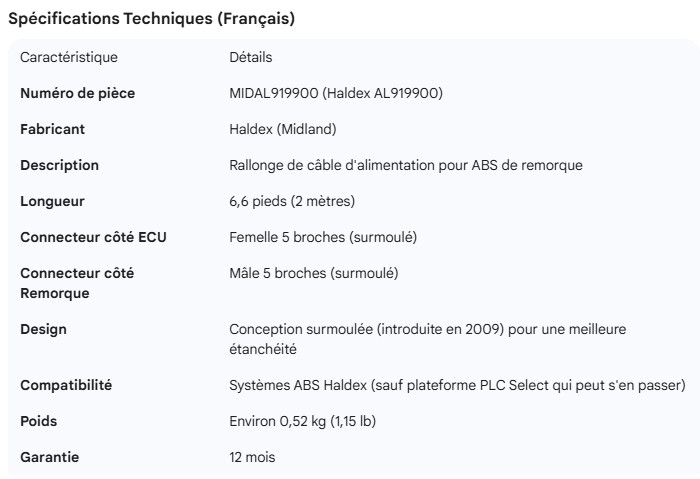Image resolution: width=700 pixels, height=479 pixels.
Task: Click the 6,6 pieds length value
Action: pyautogui.click(x=292, y=201)
